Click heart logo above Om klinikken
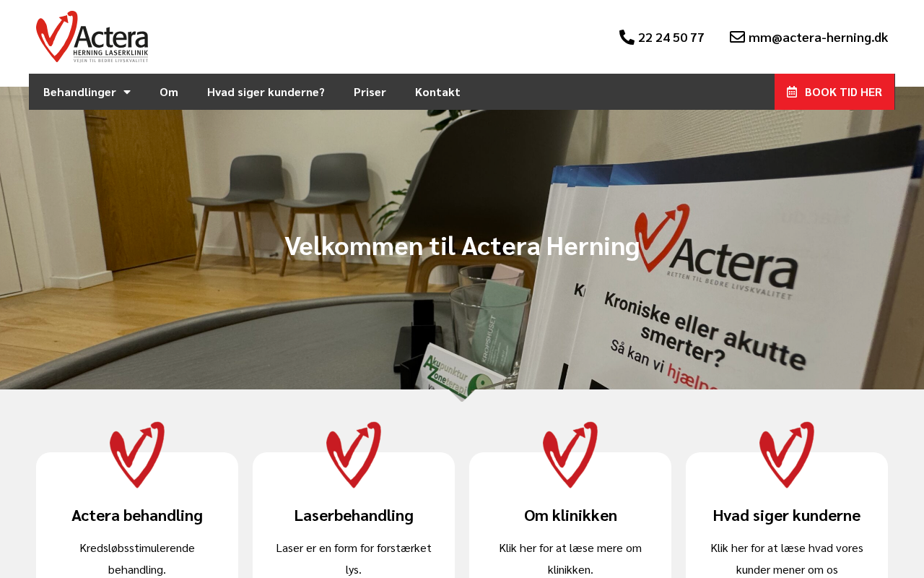The width and height of the screenshot is (924, 578). (570, 455)
